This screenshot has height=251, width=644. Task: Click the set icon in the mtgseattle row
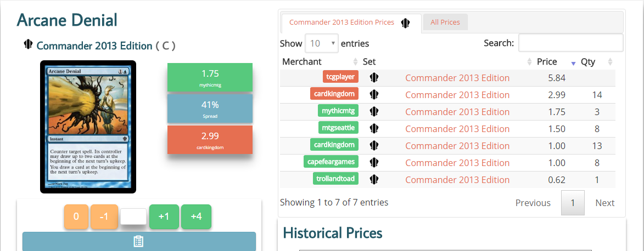[x=374, y=128]
